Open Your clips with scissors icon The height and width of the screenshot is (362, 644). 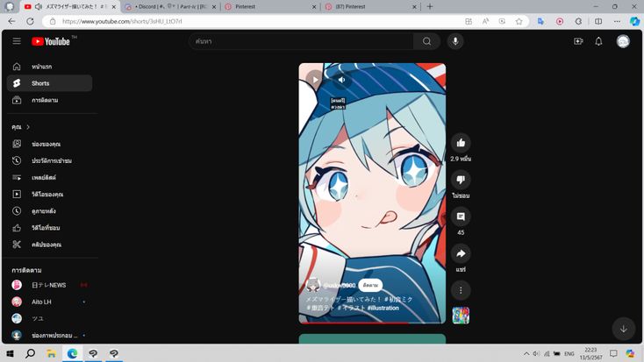[x=50, y=245]
